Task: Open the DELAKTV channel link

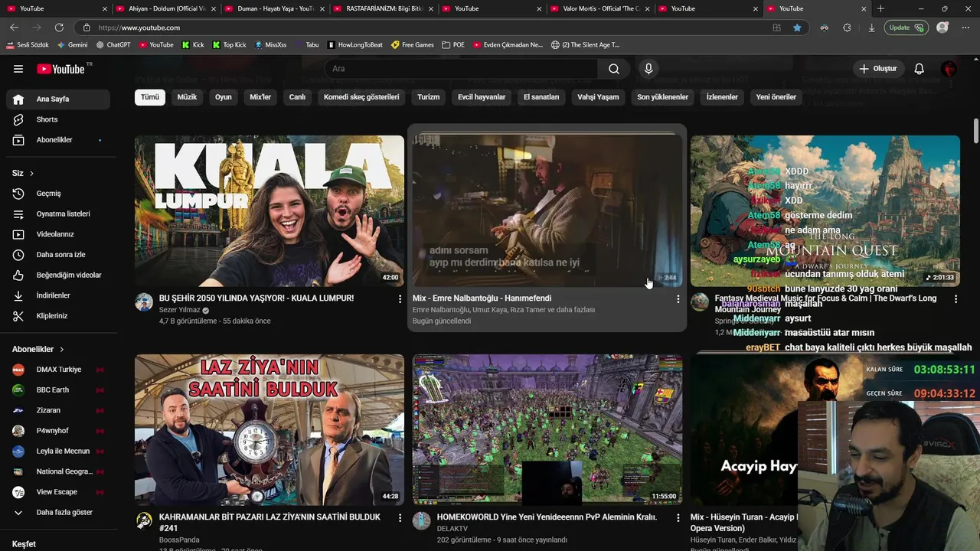Action: tap(452, 529)
